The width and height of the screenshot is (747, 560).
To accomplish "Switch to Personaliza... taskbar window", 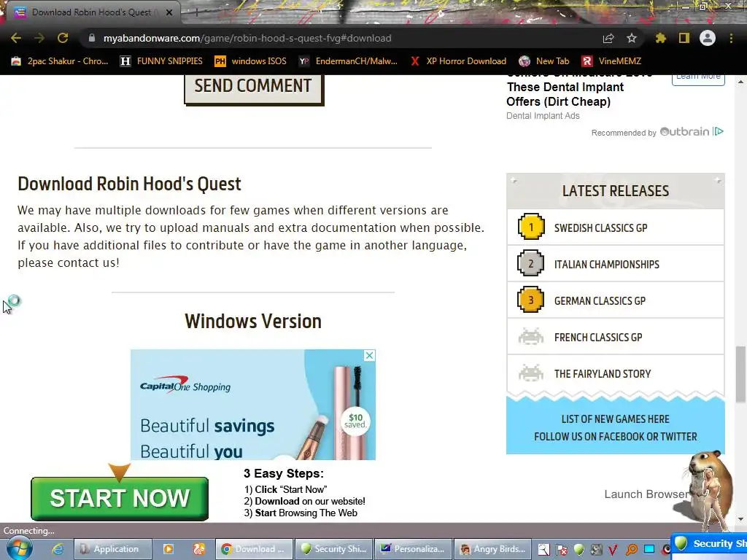I will point(413,549).
